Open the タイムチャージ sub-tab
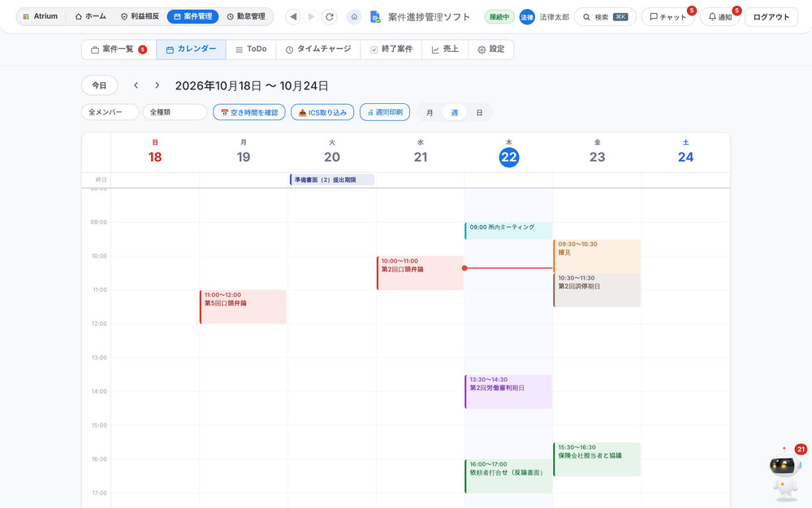Image resolution: width=812 pixels, height=508 pixels. click(x=318, y=50)
